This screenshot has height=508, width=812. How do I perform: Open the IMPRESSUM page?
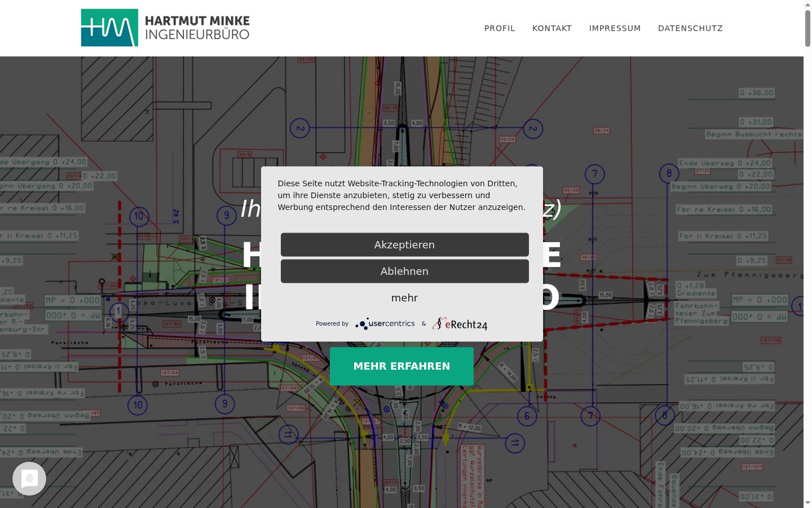click(615, 28)
